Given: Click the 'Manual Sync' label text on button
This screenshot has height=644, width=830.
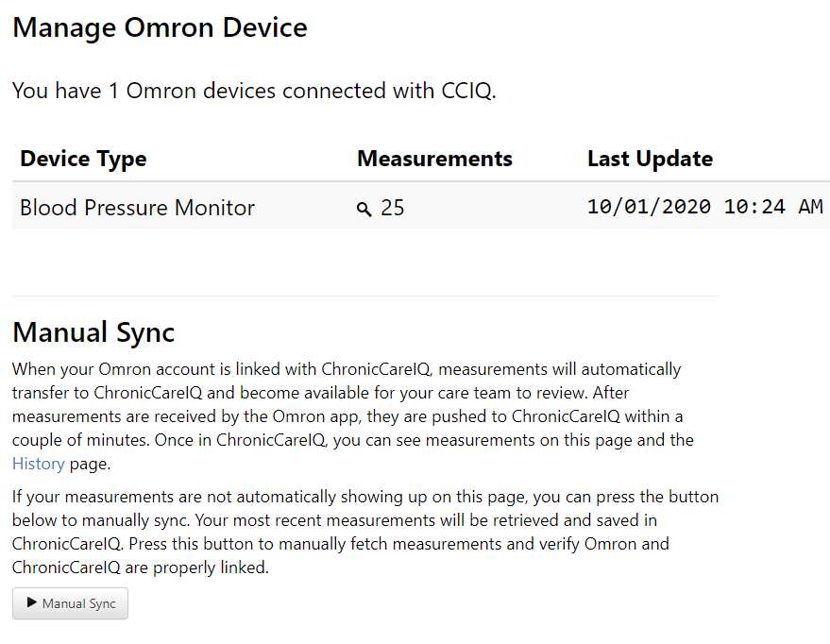Looking at the screenshot, I should point(79,603).
